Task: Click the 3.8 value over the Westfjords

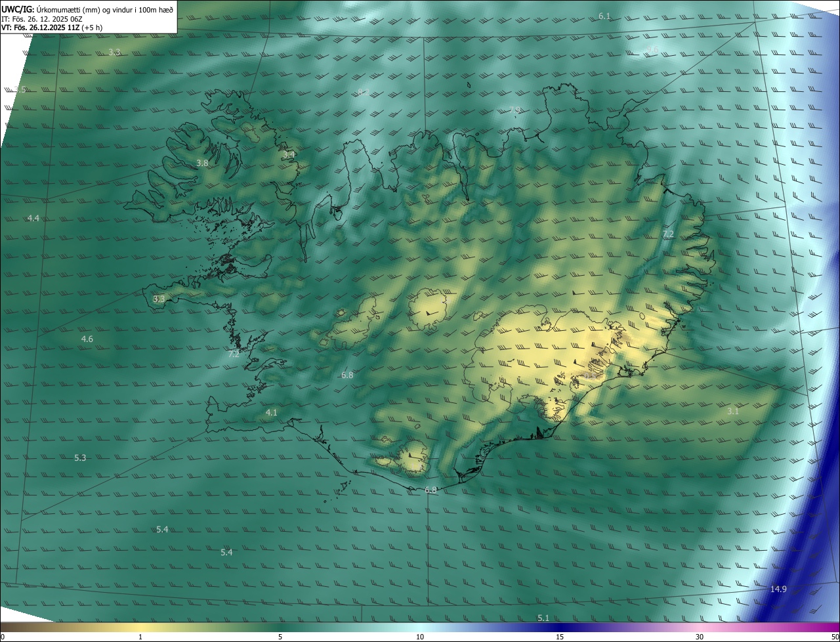Action: [202, 163]
